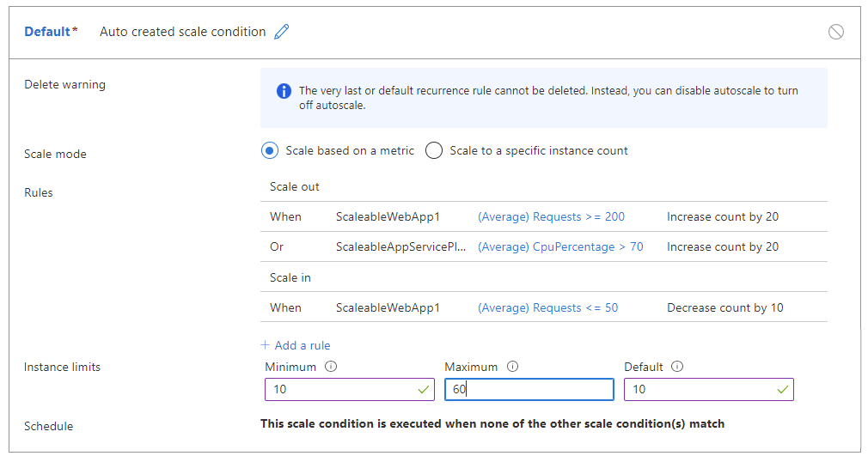The width and height of the screenshot is (868, 456).
Task: Select Scale to a specific instance count
Action: click(434, 151)
